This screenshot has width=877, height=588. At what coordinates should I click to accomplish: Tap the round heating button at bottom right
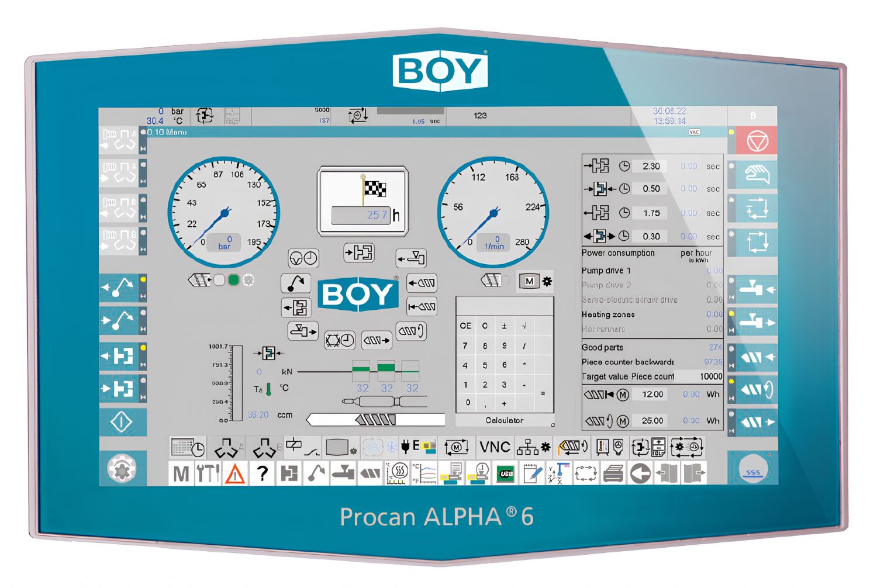(x=753, y=468)
